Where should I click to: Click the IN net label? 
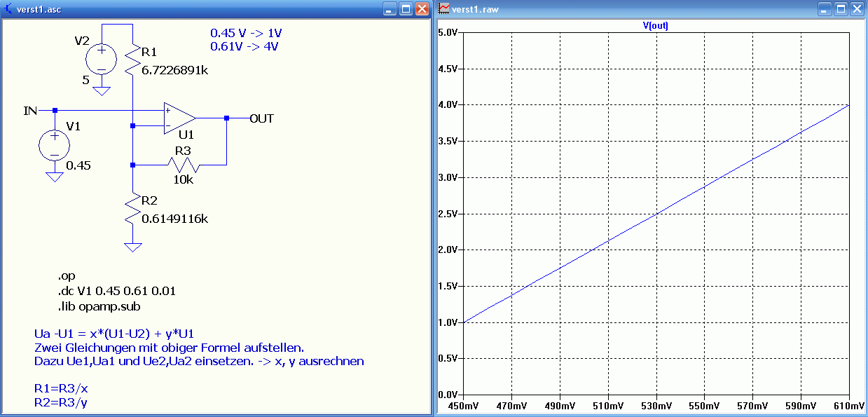[x=30, y=111]
